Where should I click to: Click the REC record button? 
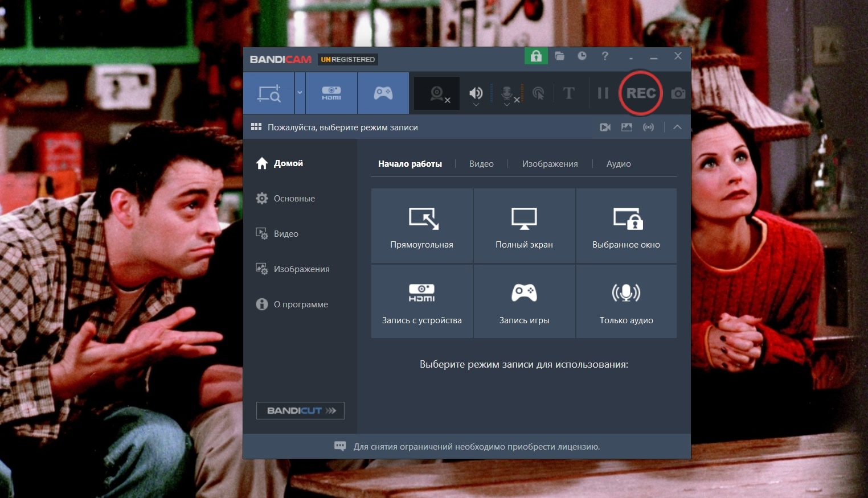[640, 93]
